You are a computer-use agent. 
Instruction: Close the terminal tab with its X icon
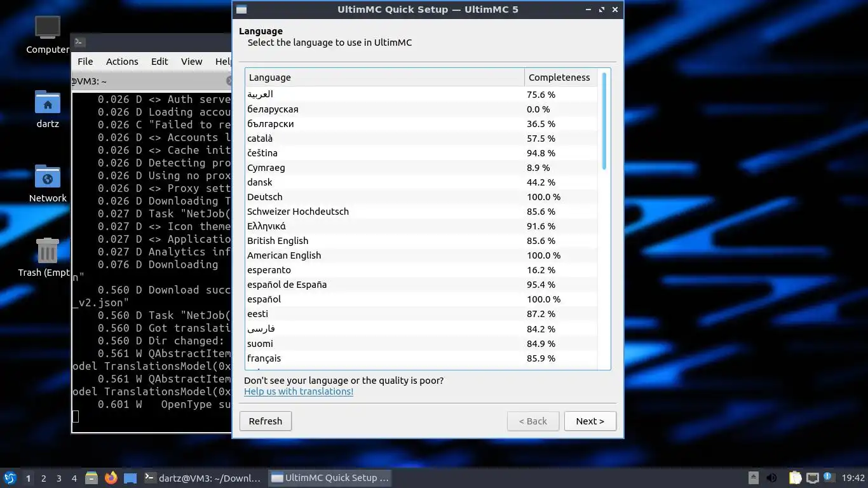click(229, 81)
